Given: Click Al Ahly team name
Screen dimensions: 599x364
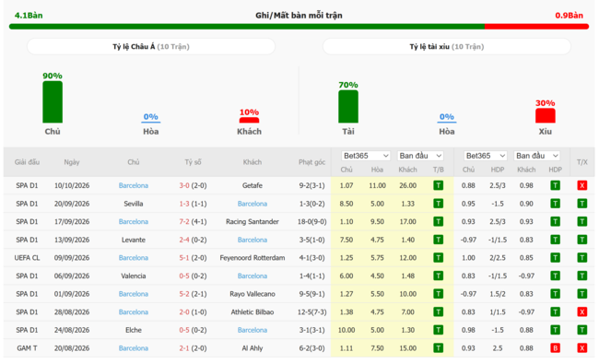Looking at the screenshot, I should click(253, 348).
